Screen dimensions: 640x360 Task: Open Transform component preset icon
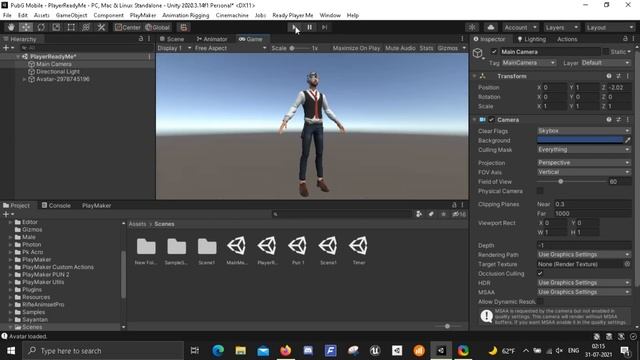[618, 76]
